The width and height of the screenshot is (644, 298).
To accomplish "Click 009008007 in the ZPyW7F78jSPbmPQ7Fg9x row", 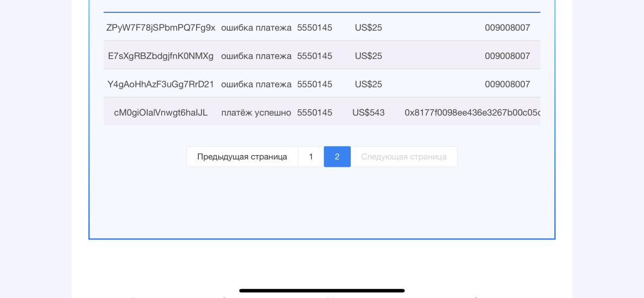I will point(507,28).
